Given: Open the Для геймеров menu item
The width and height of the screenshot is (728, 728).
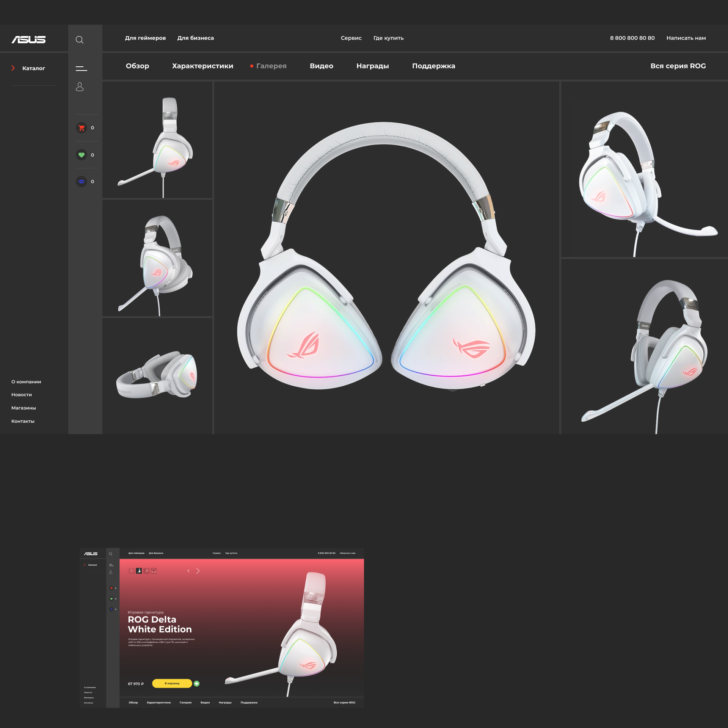Looking at the screenshot, I should [x=145, y=38].
